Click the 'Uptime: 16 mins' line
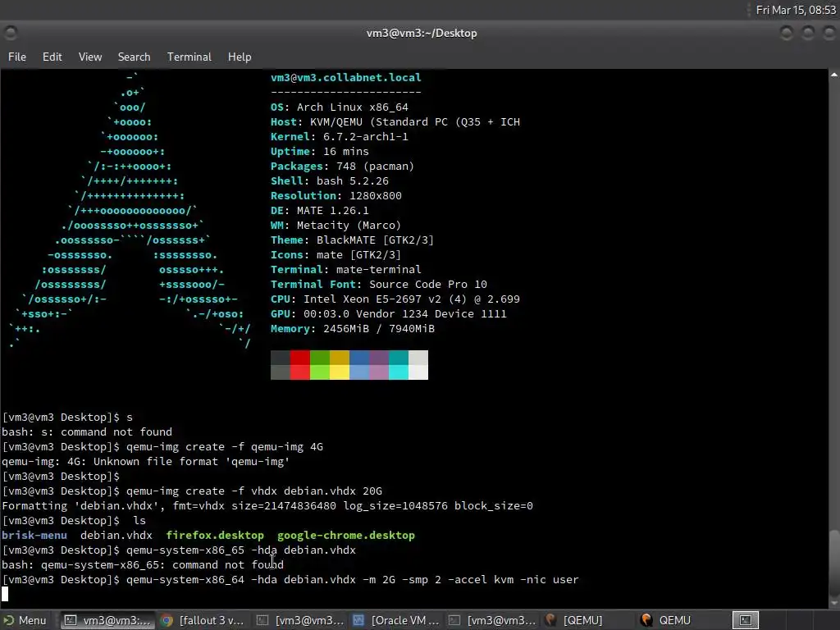 click(x=320, y=152)
